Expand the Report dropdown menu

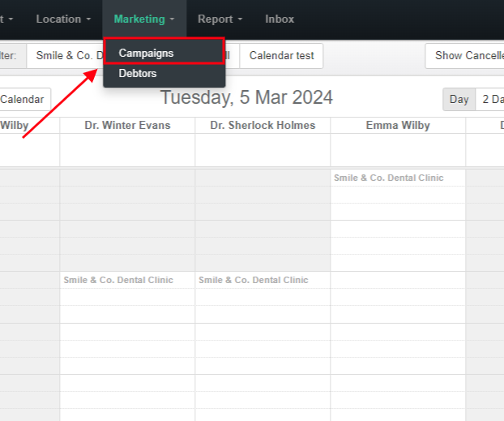point(220,19)
